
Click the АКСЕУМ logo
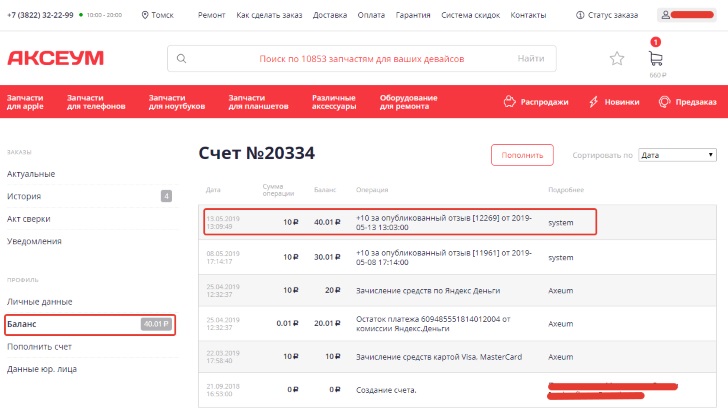[x=55, y=59]
